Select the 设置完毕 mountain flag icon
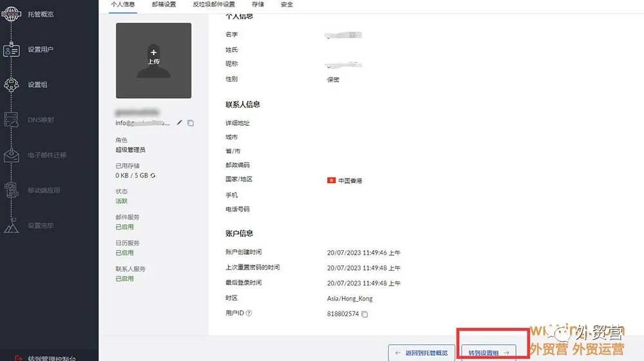 [11, 226]
